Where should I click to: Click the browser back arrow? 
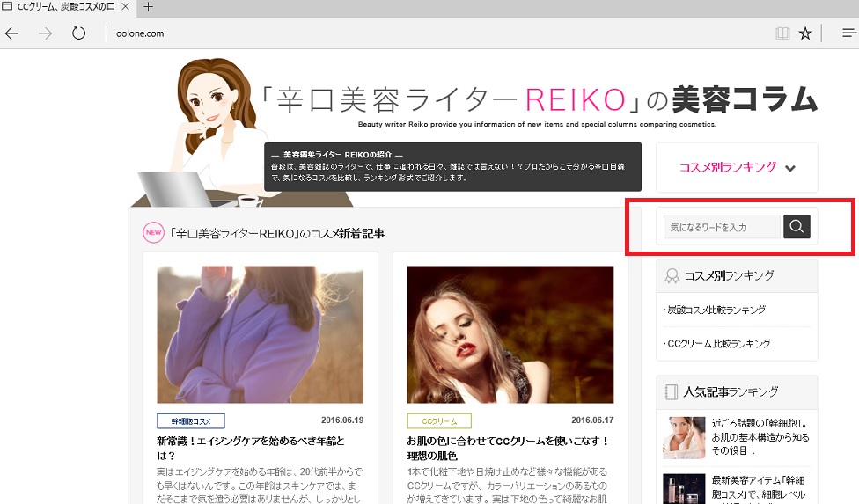point(11,33)
